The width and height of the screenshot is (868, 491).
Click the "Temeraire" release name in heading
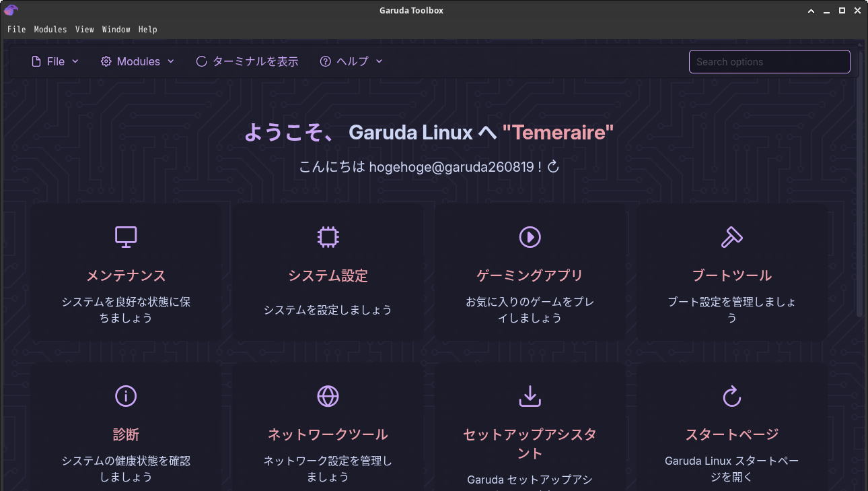coord(558,132)
